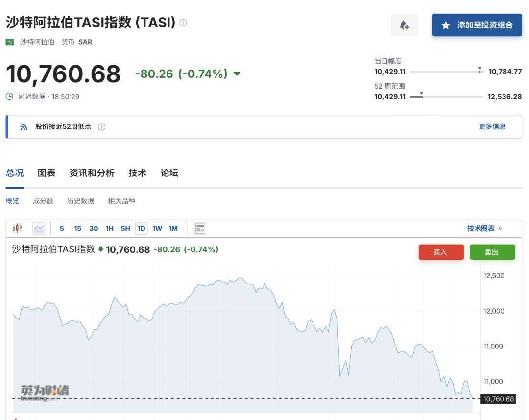Click the 10,760.68 price label on chart axis
This screenshot has height=420, width=529.
[x=499, y=399]
